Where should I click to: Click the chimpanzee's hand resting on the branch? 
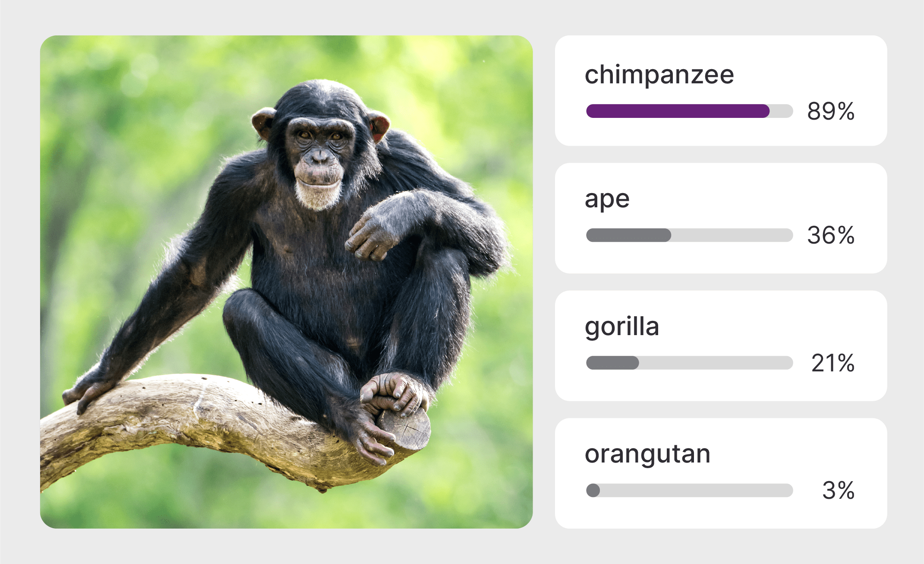click(88, 390)
